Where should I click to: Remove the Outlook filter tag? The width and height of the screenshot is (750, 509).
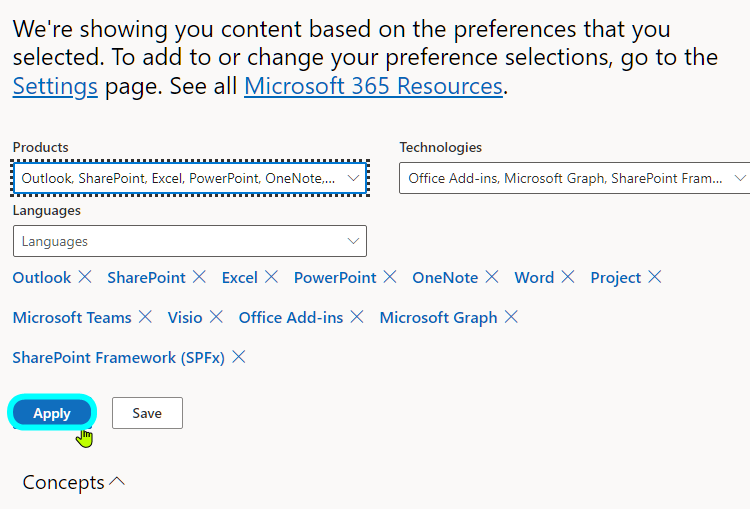(85, 277)
